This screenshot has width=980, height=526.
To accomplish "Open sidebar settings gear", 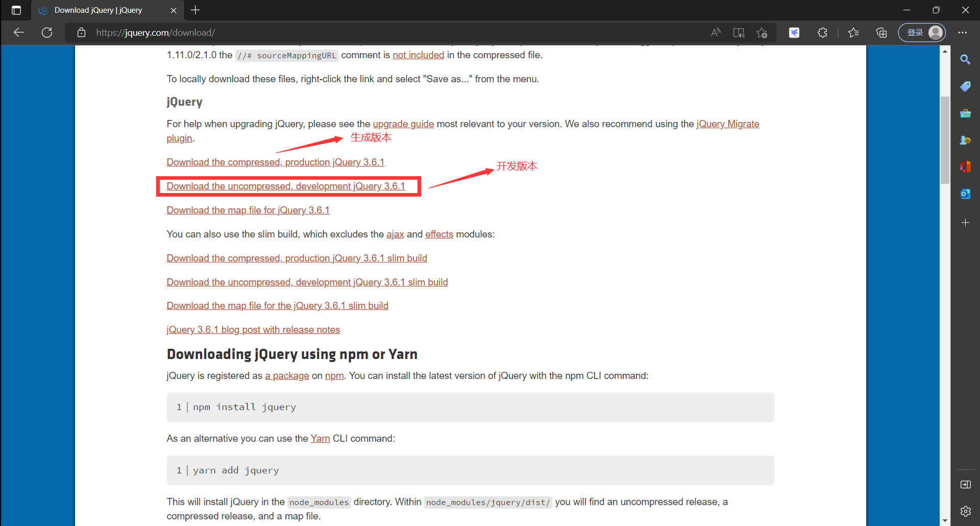I will (x=965, y=511).
